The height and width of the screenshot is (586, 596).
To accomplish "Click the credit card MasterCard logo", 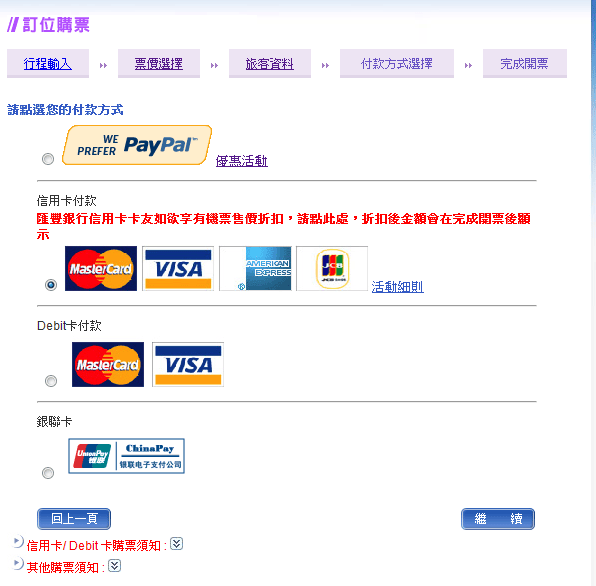I will pos(101,268).
